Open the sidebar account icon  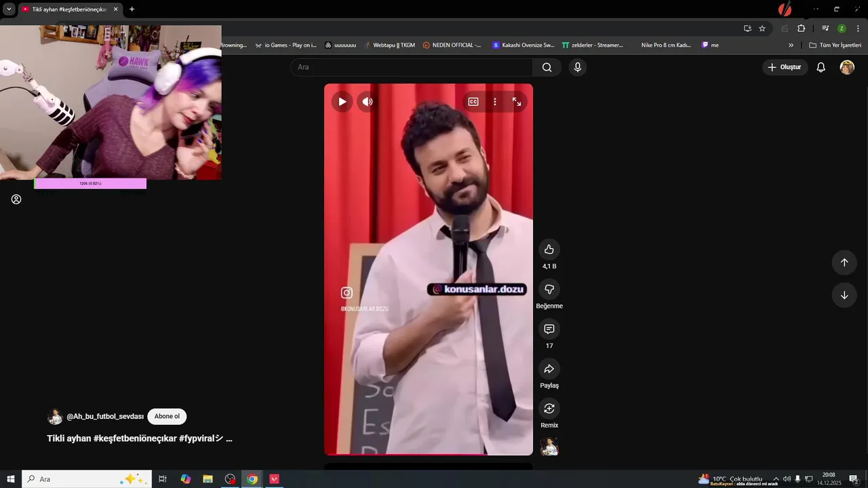16,199
